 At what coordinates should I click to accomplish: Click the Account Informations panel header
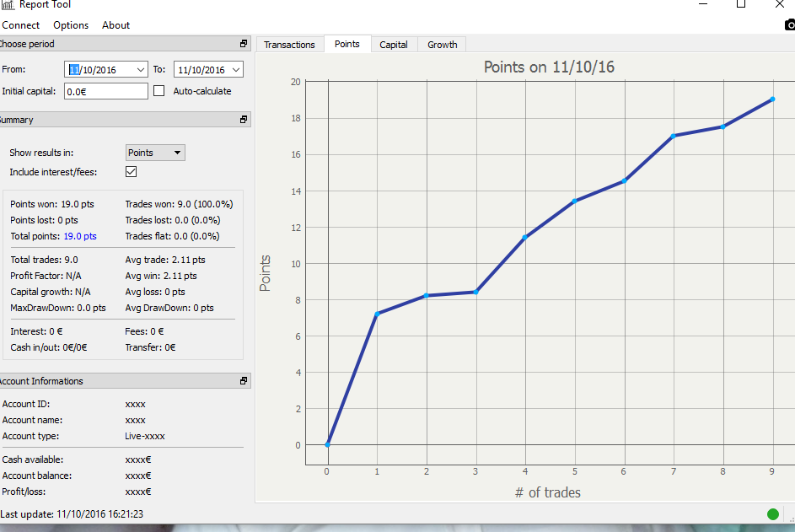pos(126,381)
